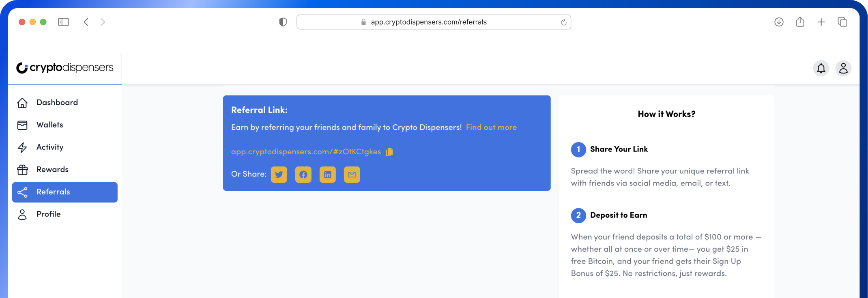Open Profile settings page
868x298 pixels.
[x=65, y=214]
